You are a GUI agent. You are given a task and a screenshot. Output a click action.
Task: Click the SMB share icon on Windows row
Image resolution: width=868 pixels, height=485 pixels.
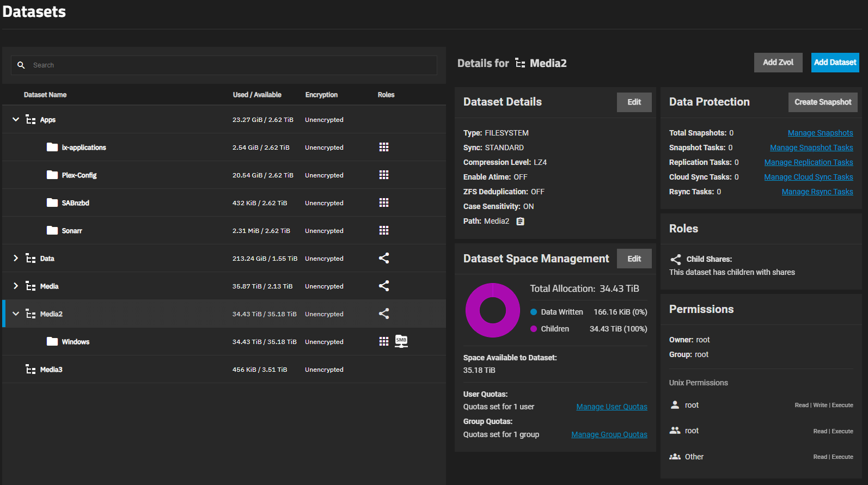tap(401, 341)
